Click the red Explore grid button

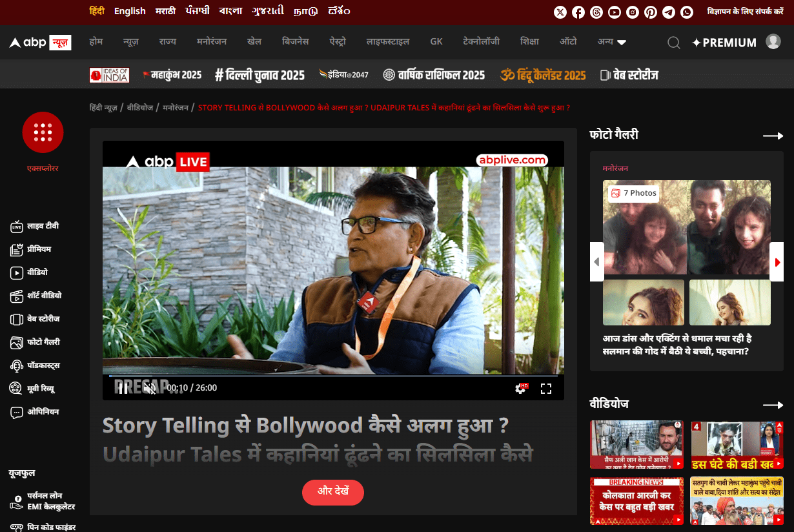click(43, 132)
